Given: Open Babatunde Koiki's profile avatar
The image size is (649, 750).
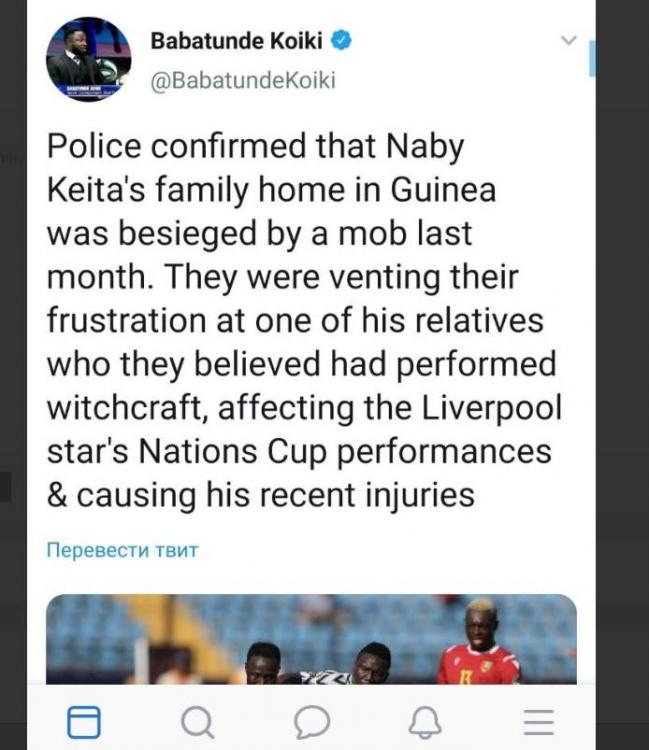Looking at the screenshot, I should [x=90, y=58].
